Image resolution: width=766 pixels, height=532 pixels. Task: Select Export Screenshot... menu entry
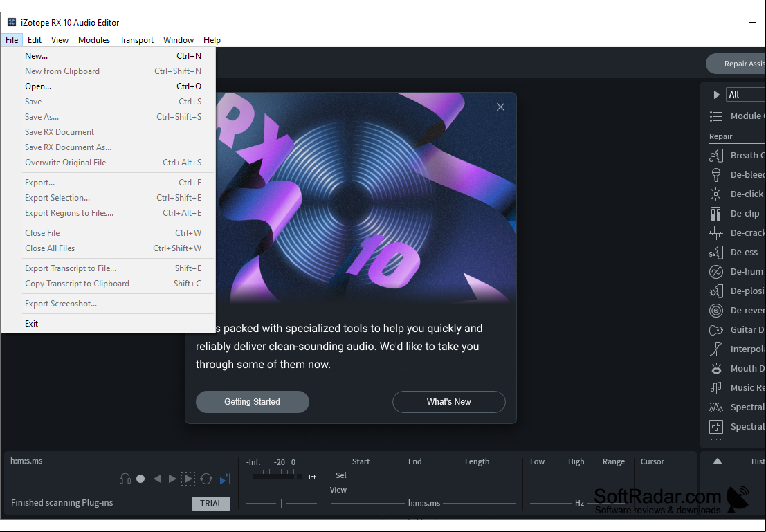click(108, 304)
